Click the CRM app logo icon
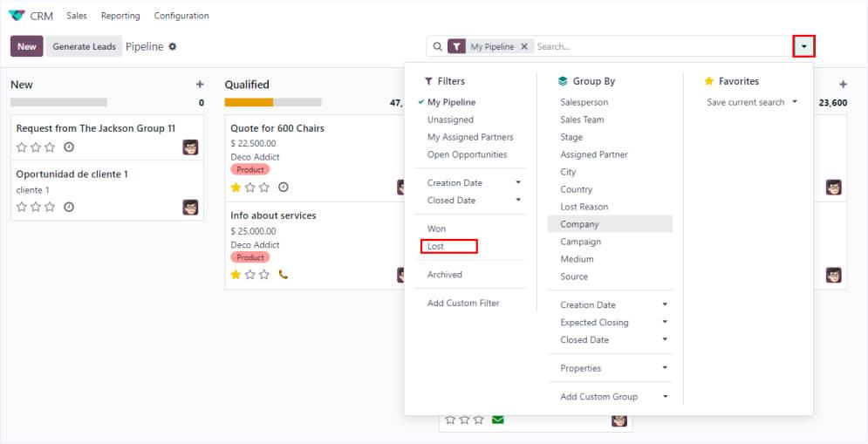Viewport: 868px width, 444px height. (x=17, y=16)
